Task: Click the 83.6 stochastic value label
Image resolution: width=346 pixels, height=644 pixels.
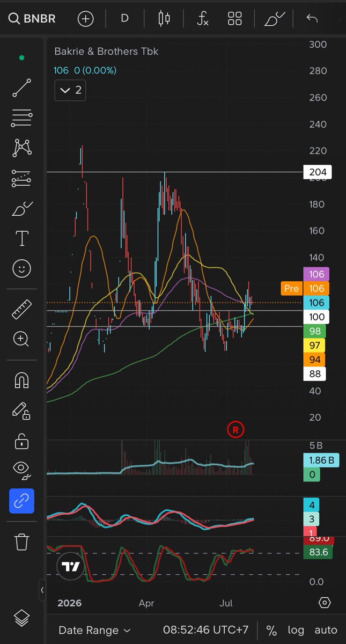Action: point(318,552)
